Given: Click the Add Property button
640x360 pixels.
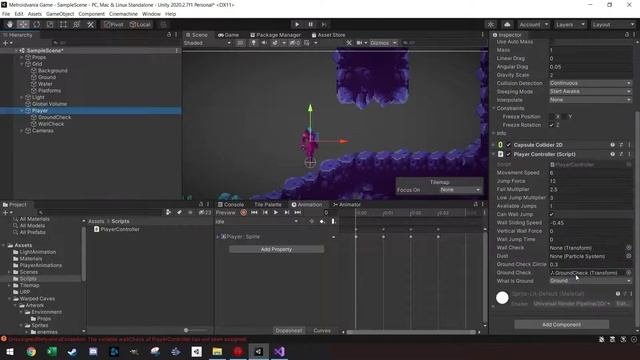Looking at the screenshot, I should [276, 249].
